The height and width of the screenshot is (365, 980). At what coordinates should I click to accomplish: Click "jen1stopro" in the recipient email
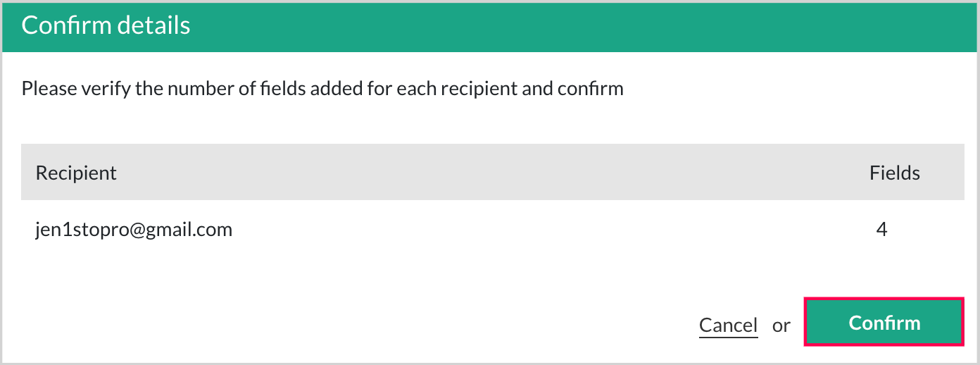(80, 229)
